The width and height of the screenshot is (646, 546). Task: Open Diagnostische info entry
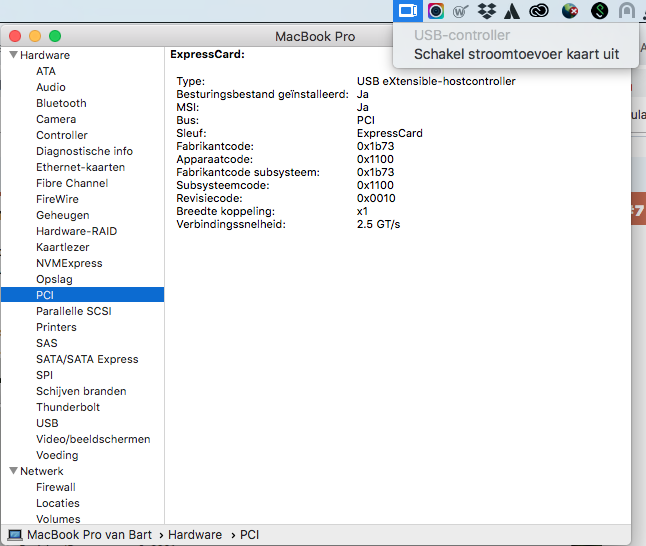click(84, 151)
